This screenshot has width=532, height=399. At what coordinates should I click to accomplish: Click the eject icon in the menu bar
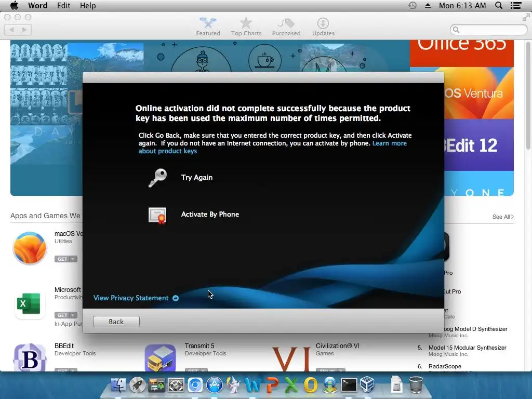tap(428, 5)
